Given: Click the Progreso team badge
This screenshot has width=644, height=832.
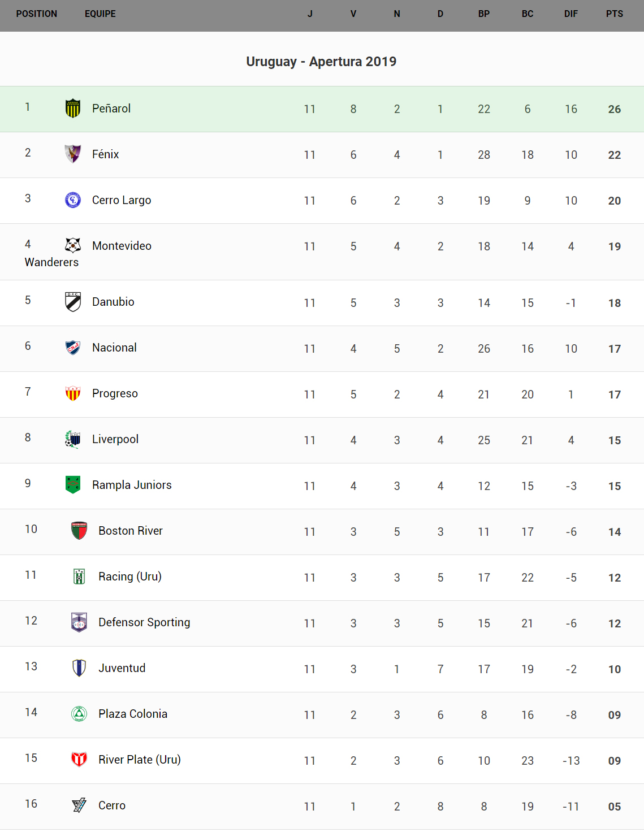Looking at the screenshot, I should 73,393.
